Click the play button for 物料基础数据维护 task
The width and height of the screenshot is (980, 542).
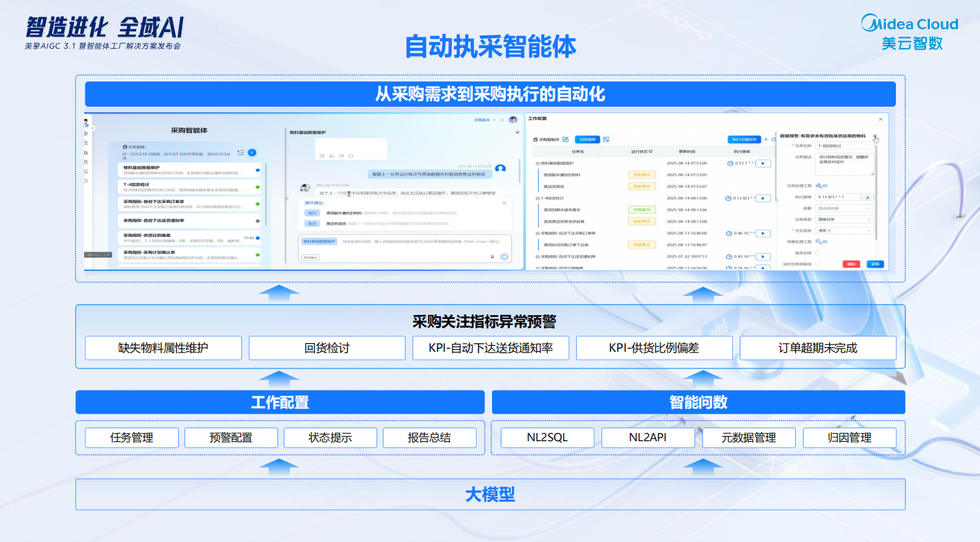[x=763, y=164]
